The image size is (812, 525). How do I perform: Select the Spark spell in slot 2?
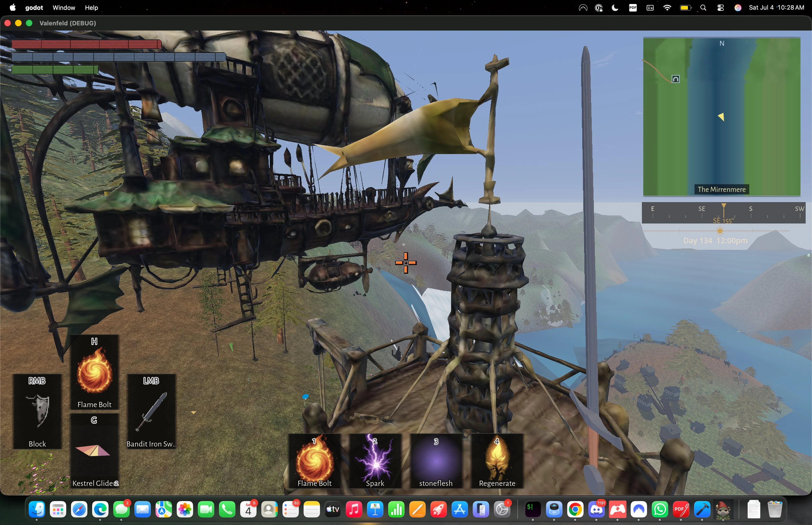tap(375, 461)
